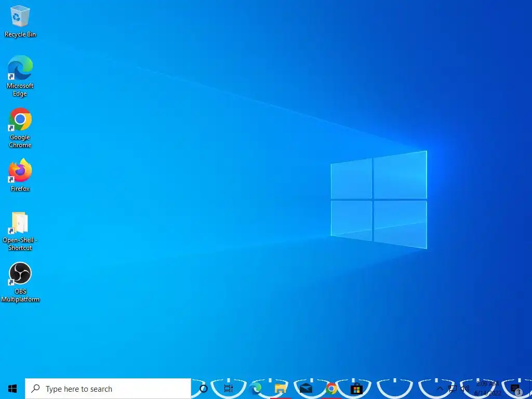The height and width of the screenshot is (399, 532).
Task: Show hidden system tray icons
Action: pos(440,389)
